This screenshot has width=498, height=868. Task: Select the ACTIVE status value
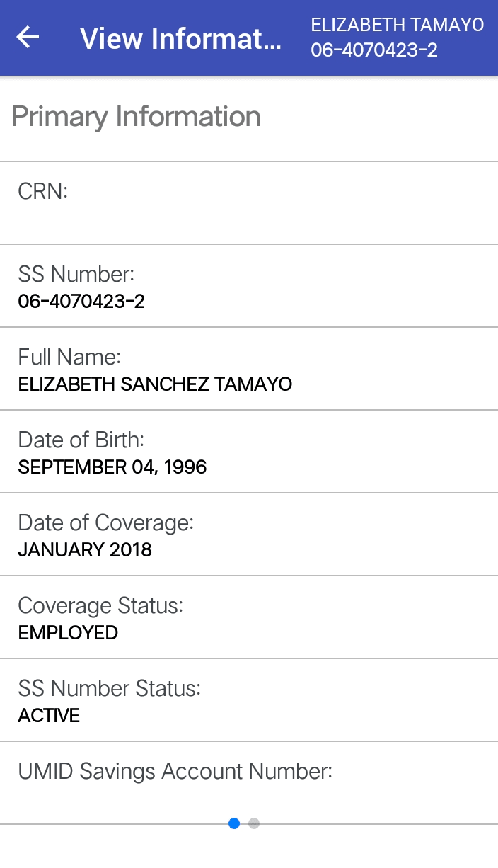(x=49, y=716)
